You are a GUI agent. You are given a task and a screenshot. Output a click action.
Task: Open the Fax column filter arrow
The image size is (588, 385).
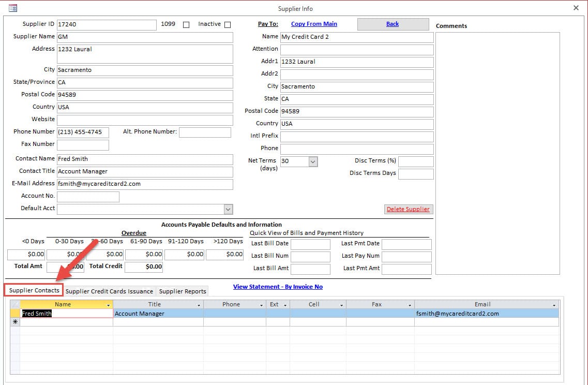(410, 305)
